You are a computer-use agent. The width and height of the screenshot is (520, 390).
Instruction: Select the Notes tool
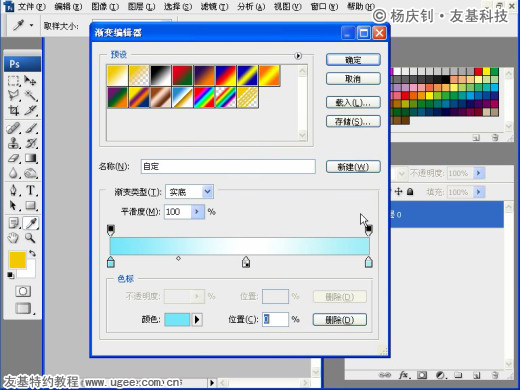[13, 223]
